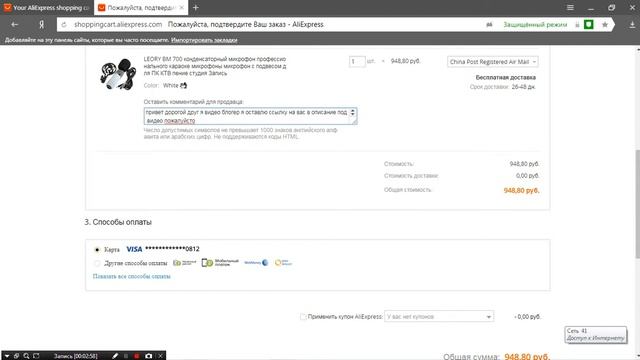Click the Стоимость доставки 0,00 руб. value
Image resolution: width=640 pixels, height=360 pixels.
(527, 176)
